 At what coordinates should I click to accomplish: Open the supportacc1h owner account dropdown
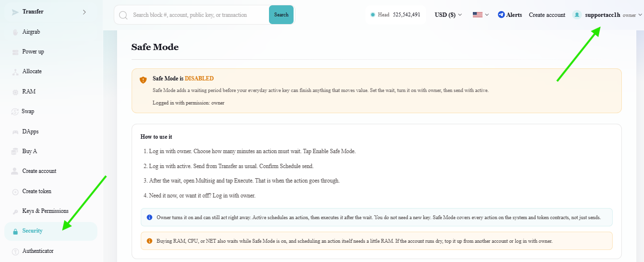(607, 15)
